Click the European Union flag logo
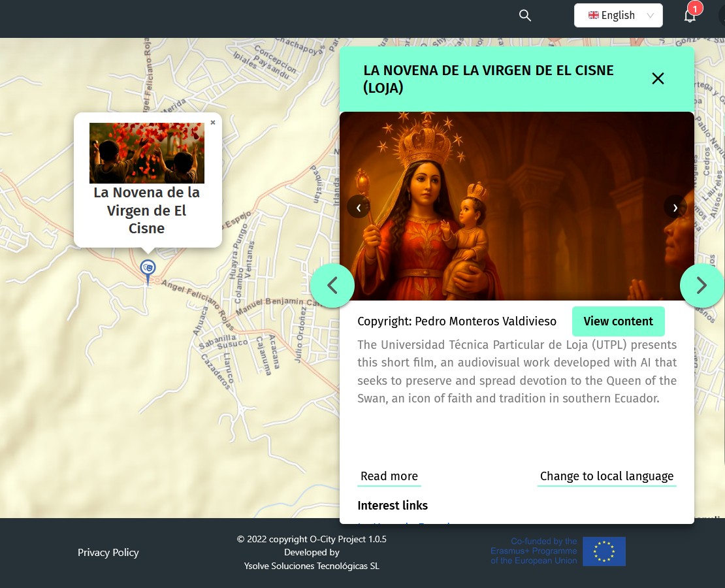Viewport: 725px width, 588px height. [604, 551]
